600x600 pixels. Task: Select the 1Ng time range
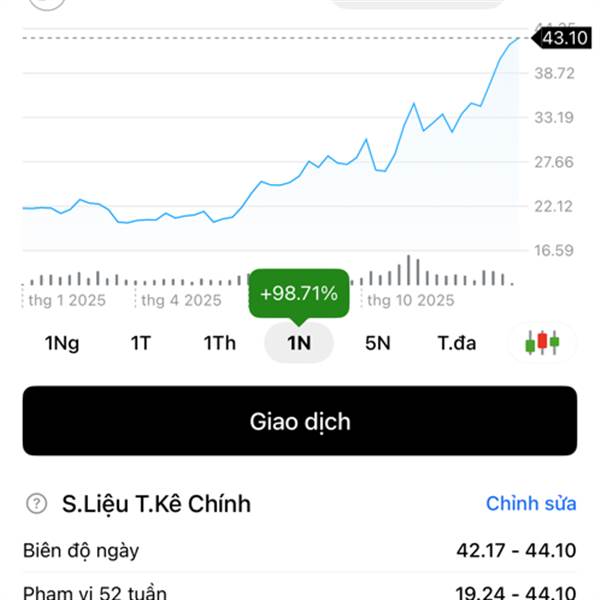(62, 343)
